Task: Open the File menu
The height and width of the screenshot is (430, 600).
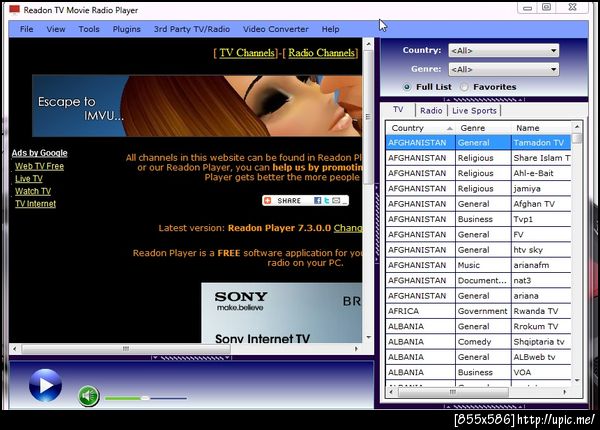Action: [x=26, y=29]
